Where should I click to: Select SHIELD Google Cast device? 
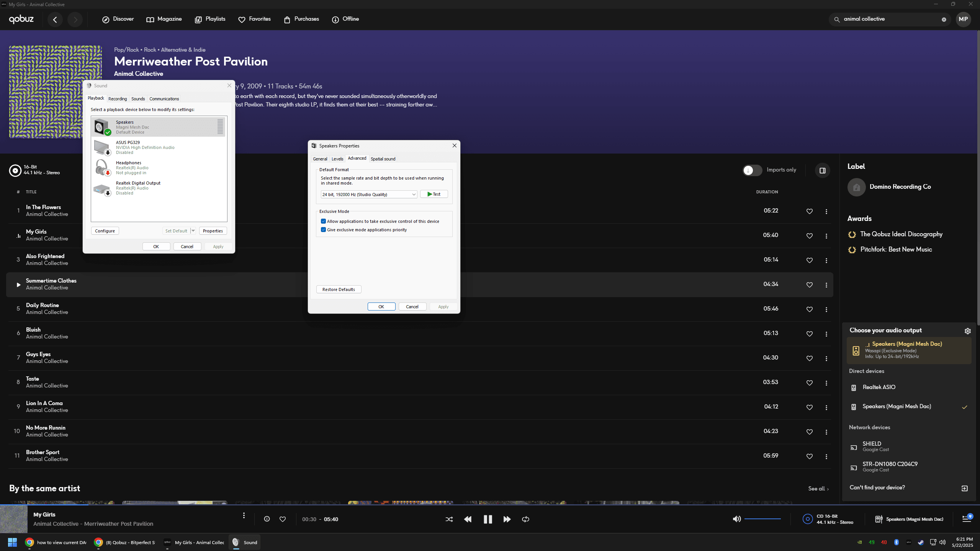(909, 446)
